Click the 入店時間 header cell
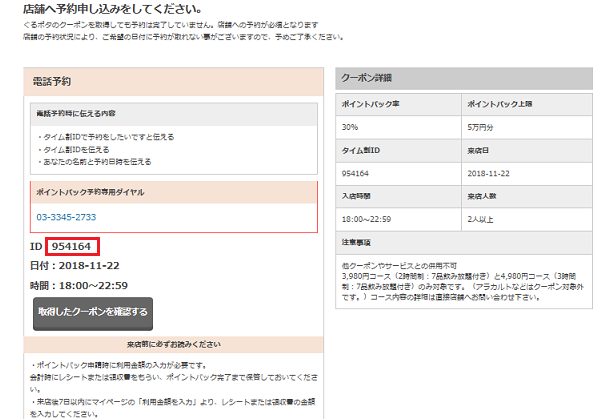Screen dimensions: 609x419 point(398,196)
